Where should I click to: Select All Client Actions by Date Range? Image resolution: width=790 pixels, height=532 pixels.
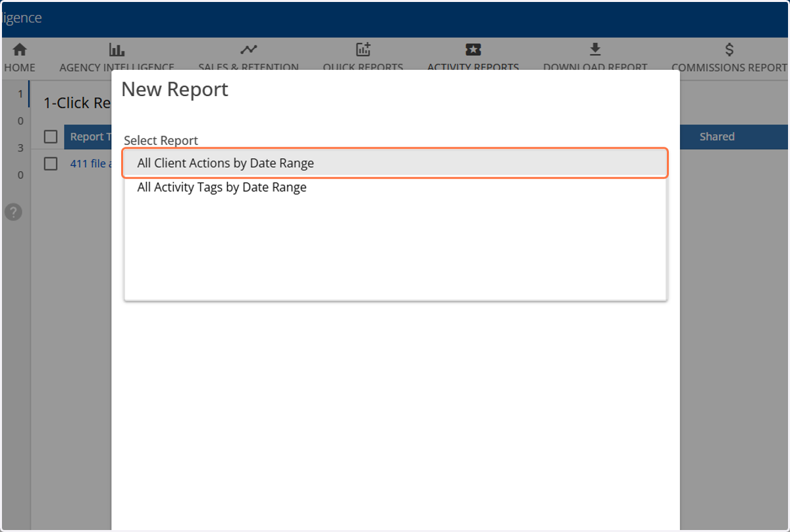[x=395, y=163]
